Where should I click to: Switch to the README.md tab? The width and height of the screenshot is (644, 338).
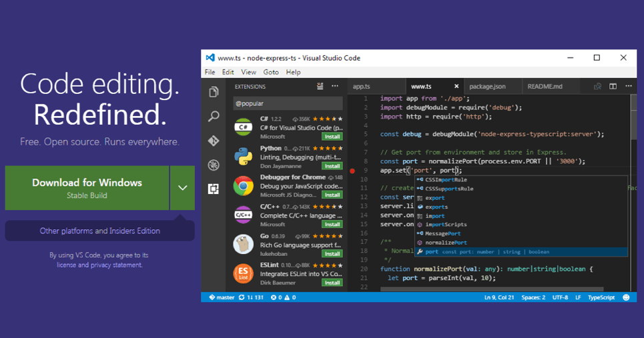[551, 87]
